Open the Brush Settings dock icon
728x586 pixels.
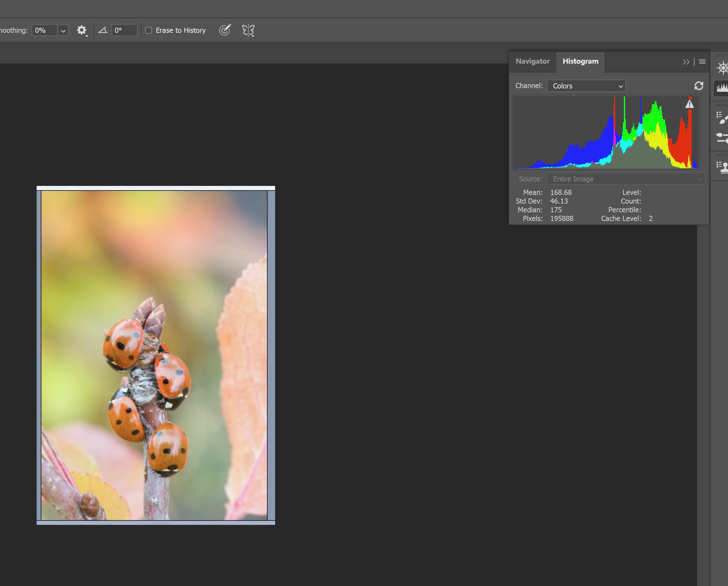coord(722,138)
